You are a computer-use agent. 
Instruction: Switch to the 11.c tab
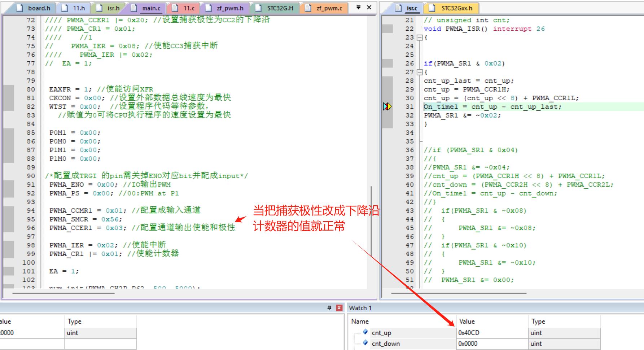(x=184, y=8)
